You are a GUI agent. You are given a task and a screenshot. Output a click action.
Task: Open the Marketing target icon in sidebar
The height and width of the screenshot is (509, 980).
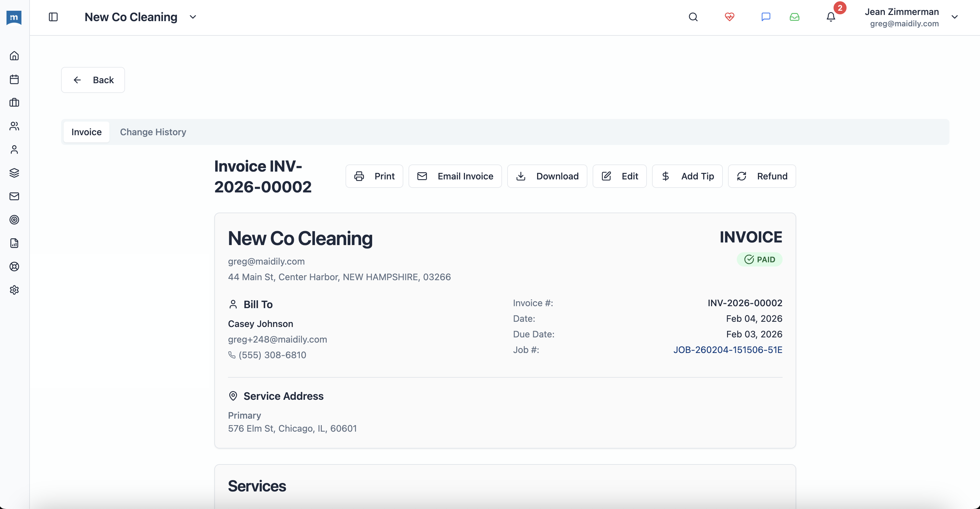[x=14, y=220]
